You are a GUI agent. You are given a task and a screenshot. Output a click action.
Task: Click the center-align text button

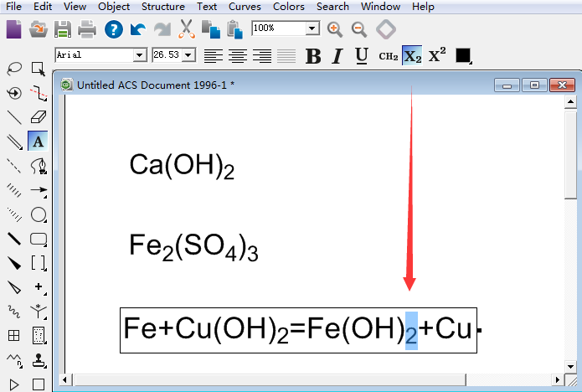click(239, 56)
